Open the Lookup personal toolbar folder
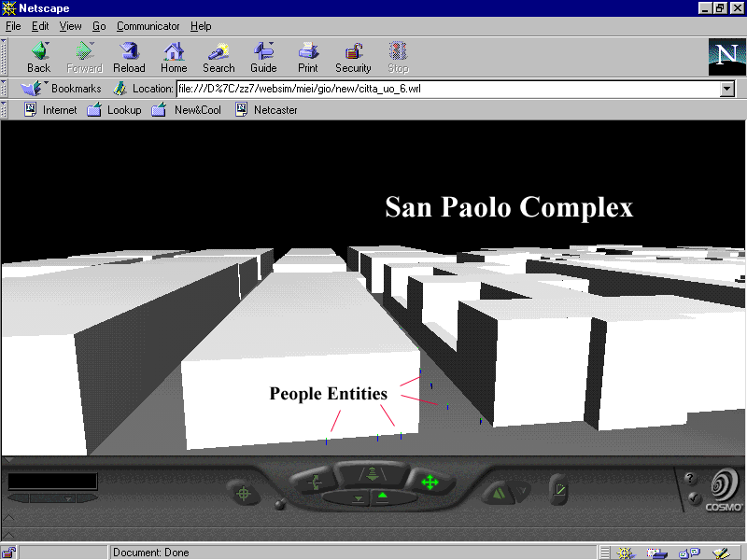This screenshot has height=560, width=747. (x=114, y=110)
